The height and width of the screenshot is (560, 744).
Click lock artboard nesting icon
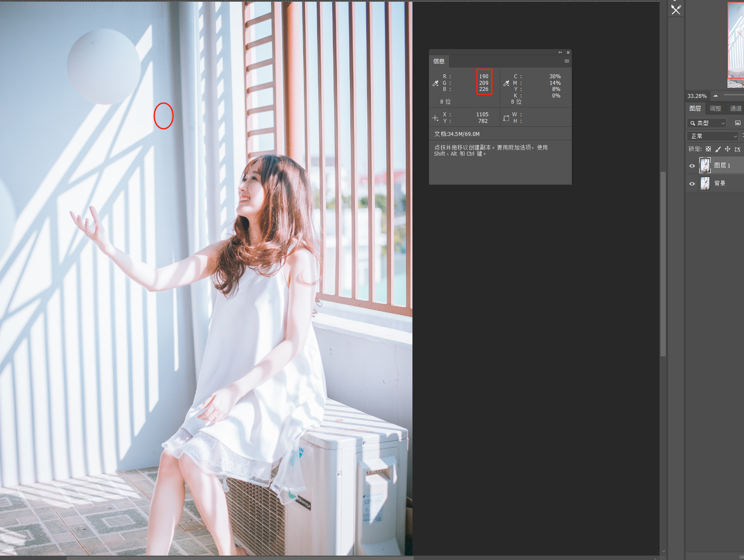pyautogui.click(x=737, y=149)
